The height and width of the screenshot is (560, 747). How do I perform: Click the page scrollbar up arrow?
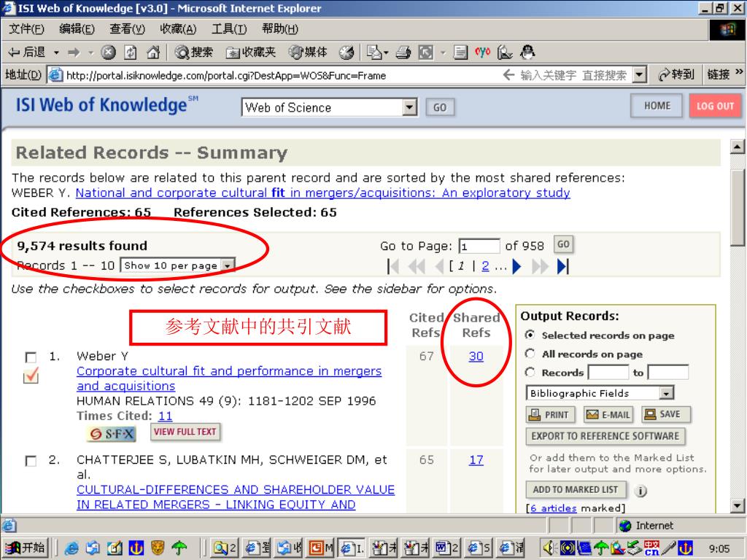pyautogui.click(x=738, y=147)
